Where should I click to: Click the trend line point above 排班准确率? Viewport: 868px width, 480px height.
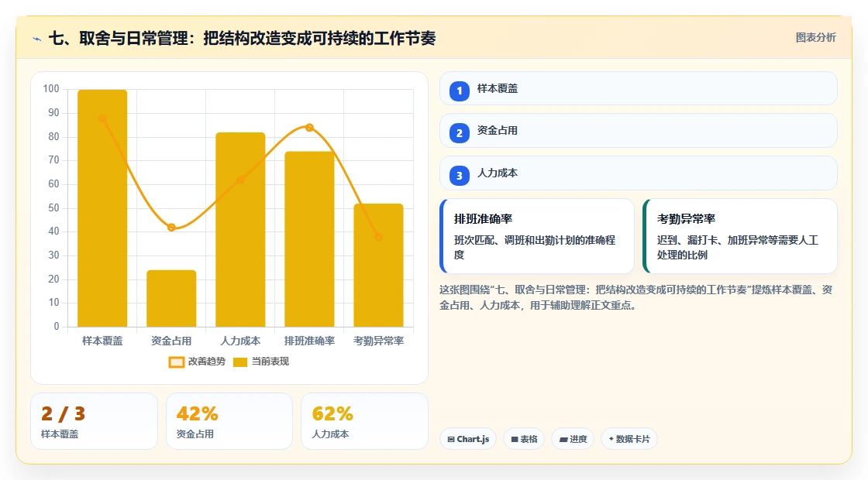(x=309, y=128)
